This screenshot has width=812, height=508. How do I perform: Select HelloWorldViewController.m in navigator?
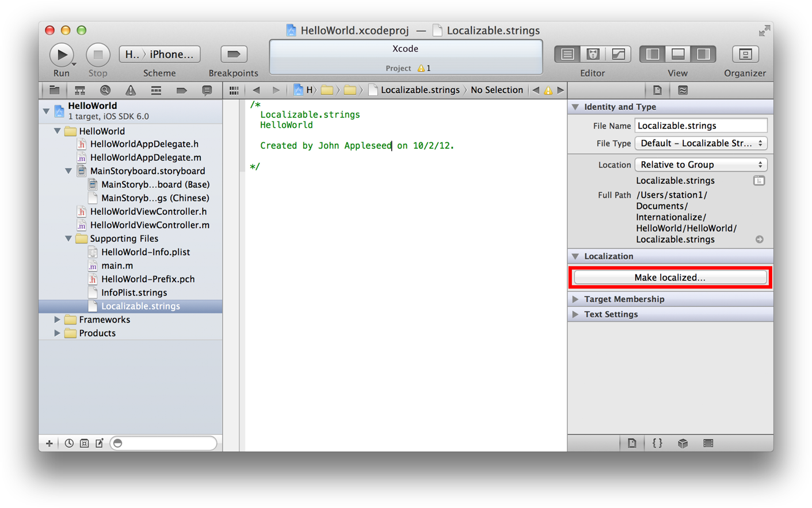149,225
